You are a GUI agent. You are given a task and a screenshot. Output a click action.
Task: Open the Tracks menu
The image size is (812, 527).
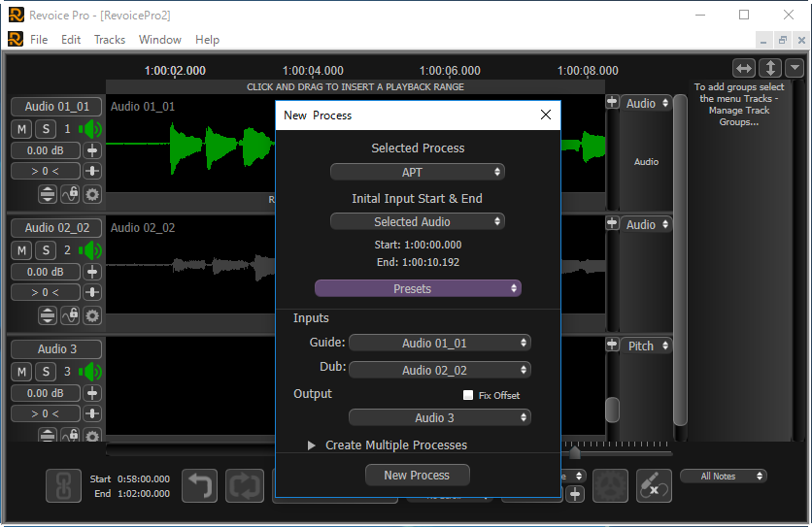110,40
